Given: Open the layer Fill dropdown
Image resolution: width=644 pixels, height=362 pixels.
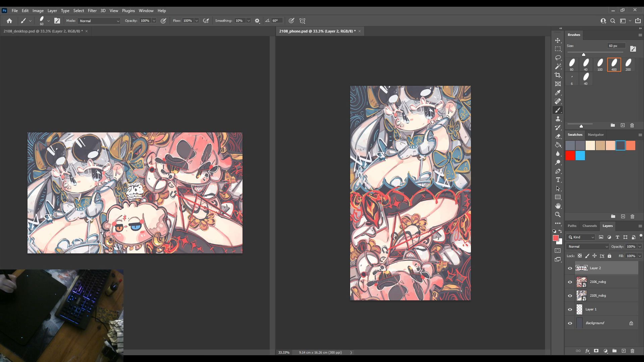Looking at the screenshot, I should pyautogui.click(x=640, y=256).
